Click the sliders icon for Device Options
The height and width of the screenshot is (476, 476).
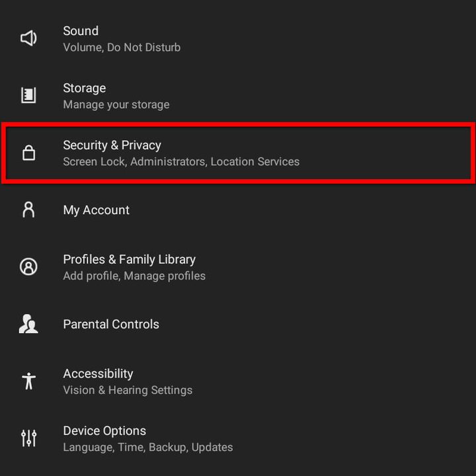pos(28,438)
